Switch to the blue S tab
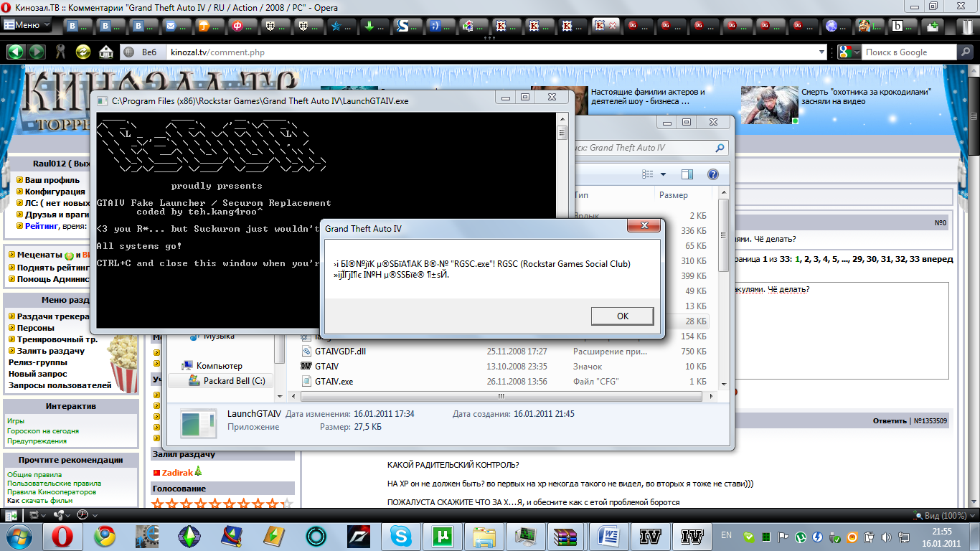 tap(409, 26)
